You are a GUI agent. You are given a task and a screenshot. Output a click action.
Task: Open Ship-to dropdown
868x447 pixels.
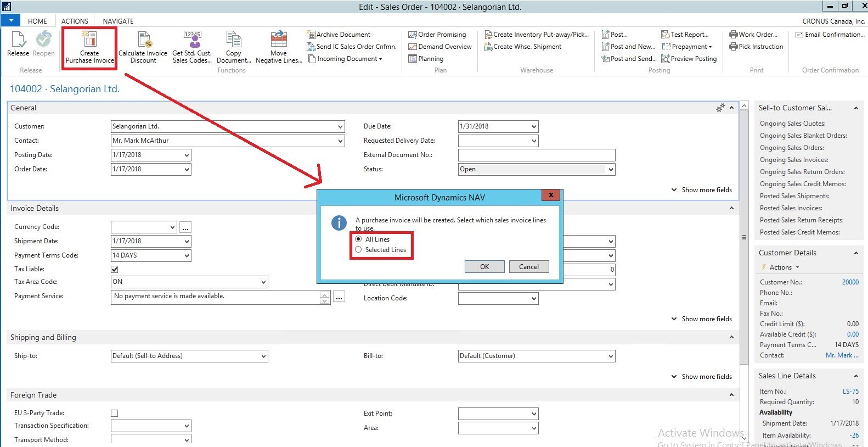tap(263, 356)
